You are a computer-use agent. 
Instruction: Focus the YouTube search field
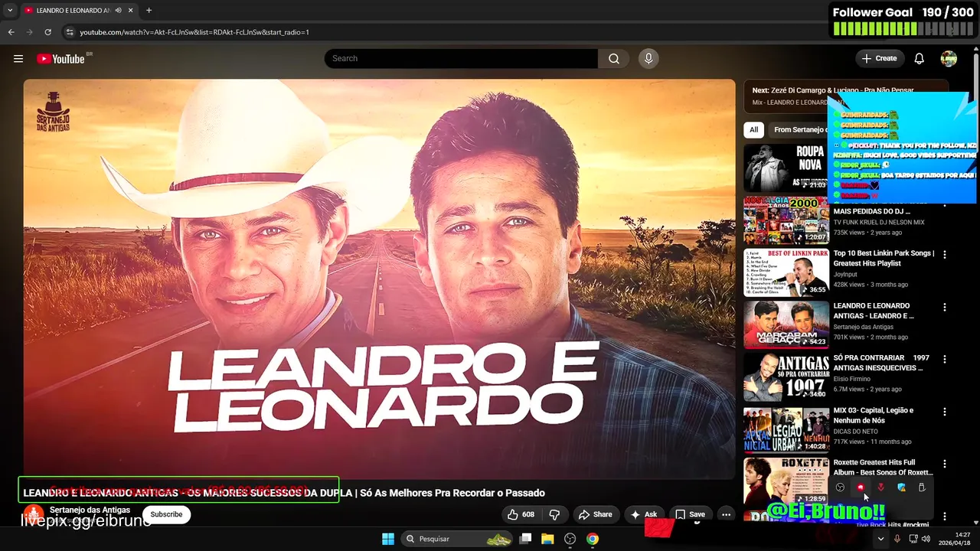(x=461, y=59)
